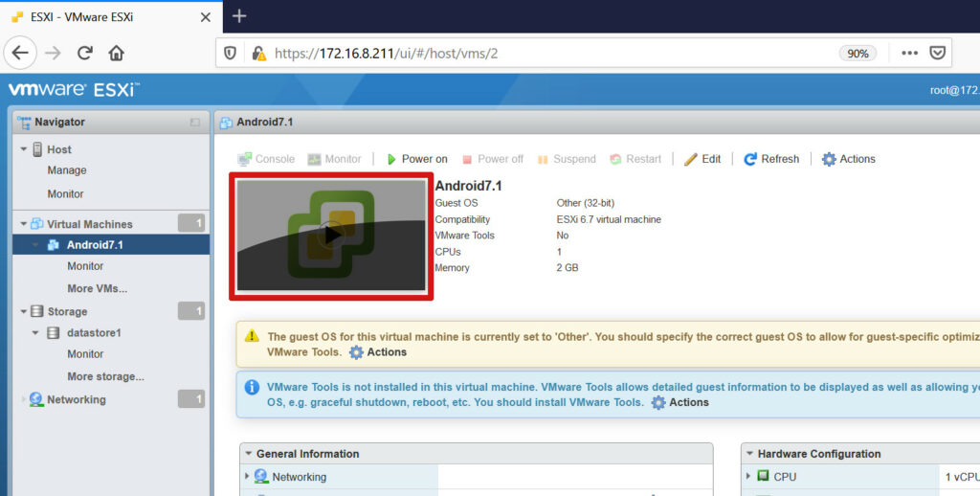This screenshot has height=496, width=980.
Task: Open the Host Monitor page
Action: coord(65,193)
